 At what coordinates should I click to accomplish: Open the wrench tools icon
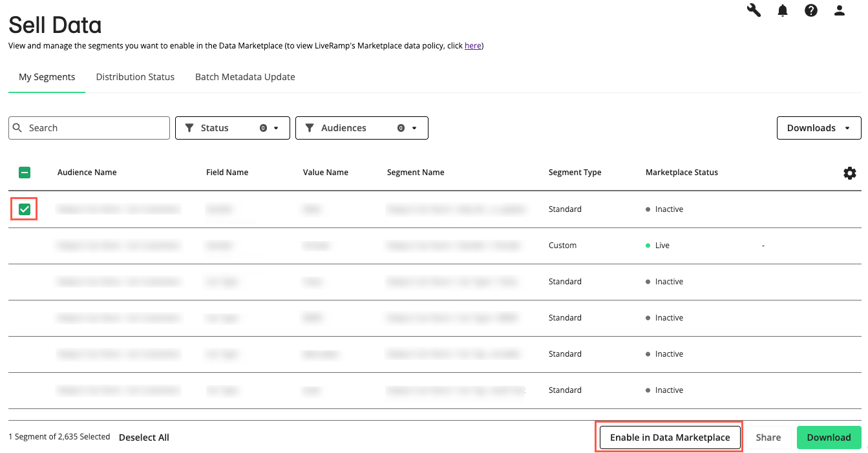pyautogui.click(x=754, y=10)
